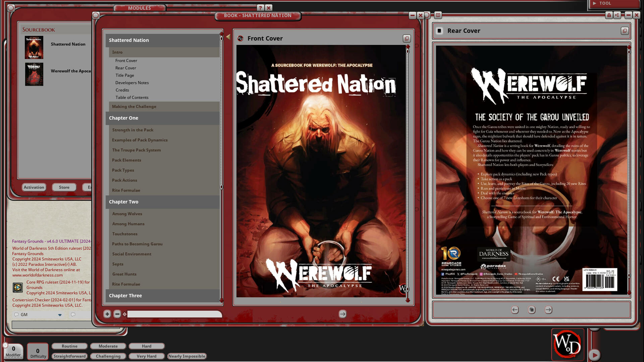Toggle Hard difficulty
The height and width of the screenshot is (362, 644).
pos(147,346)
